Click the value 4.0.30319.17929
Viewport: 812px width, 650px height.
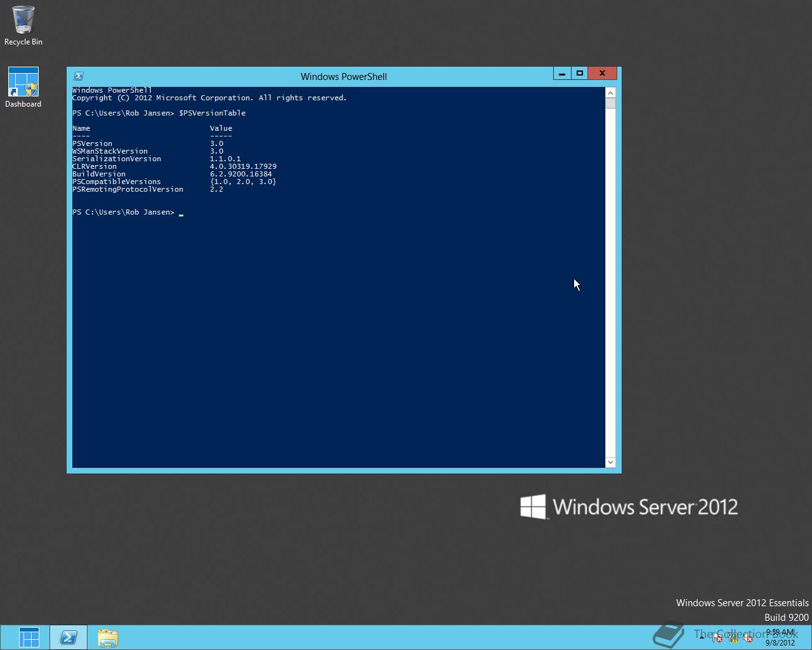244,166
